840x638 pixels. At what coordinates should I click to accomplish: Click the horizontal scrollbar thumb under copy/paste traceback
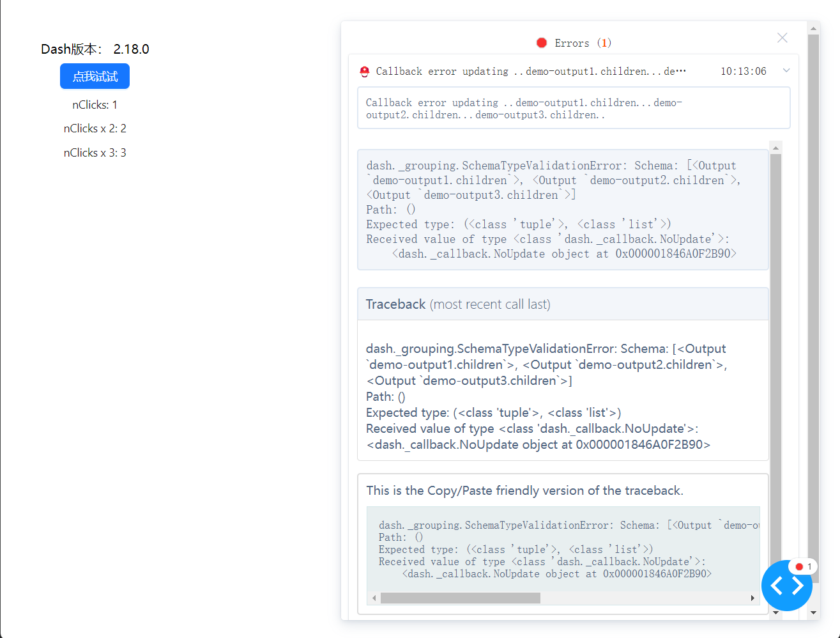pyautogui.click(x=461, y=598)
